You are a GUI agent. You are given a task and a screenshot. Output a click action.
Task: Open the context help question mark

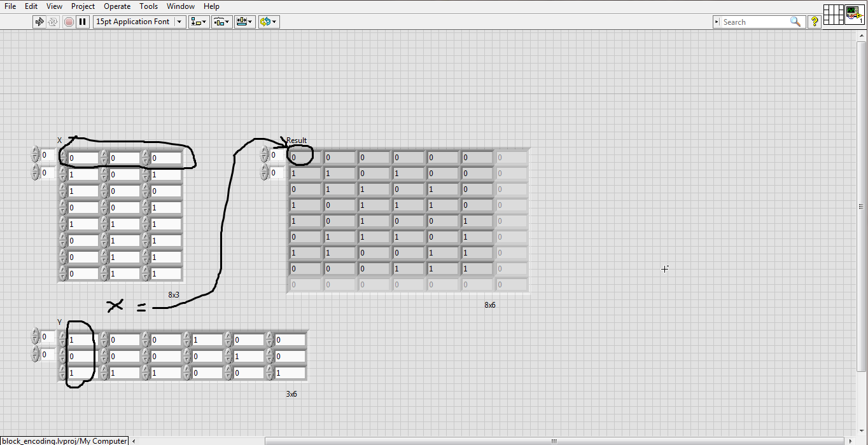pyautogui.click(x=814, y=22)
